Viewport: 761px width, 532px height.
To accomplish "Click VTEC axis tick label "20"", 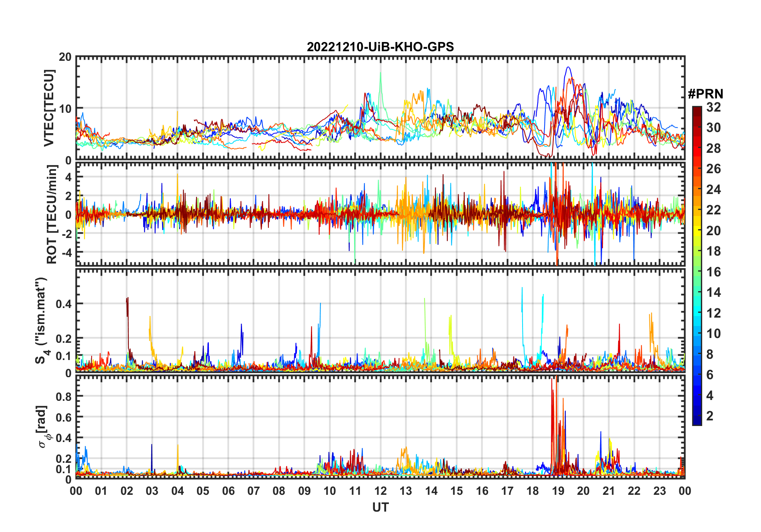I will point(65,57).
